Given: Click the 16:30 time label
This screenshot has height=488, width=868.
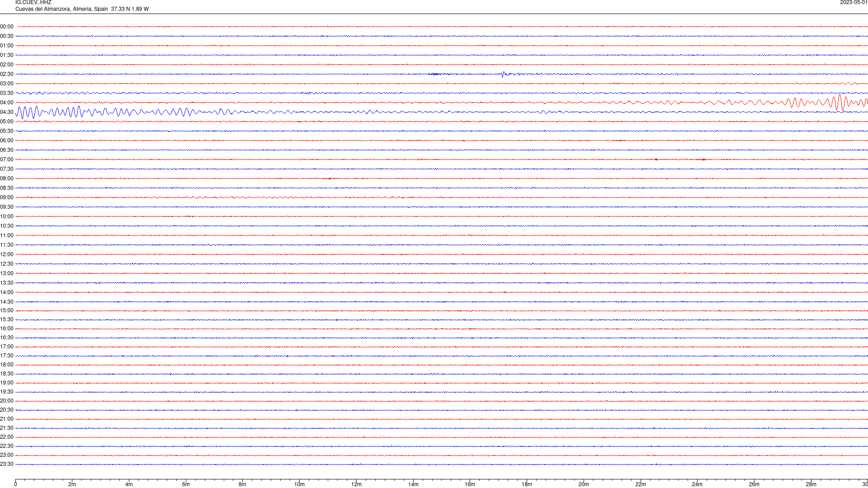Looking at the screenshot, I should click(7, 338).
